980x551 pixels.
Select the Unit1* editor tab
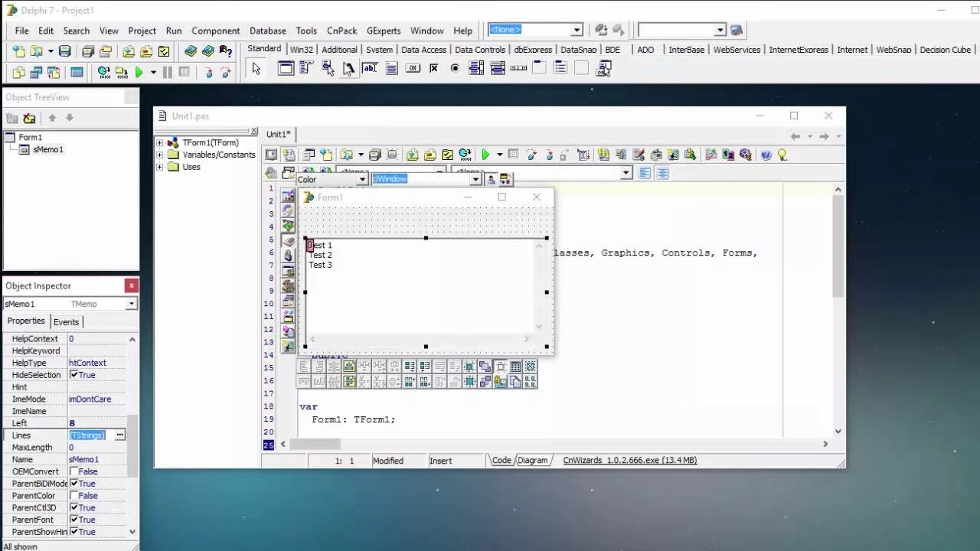point(279,134)
